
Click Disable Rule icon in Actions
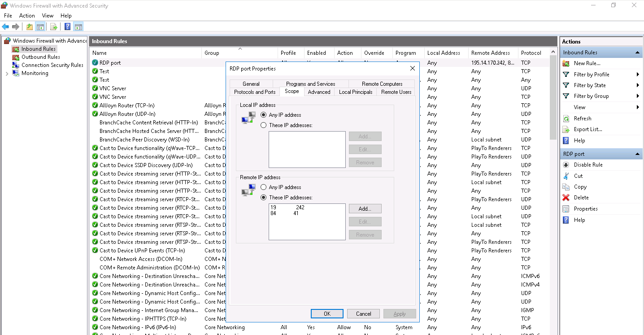coord(566,165)
